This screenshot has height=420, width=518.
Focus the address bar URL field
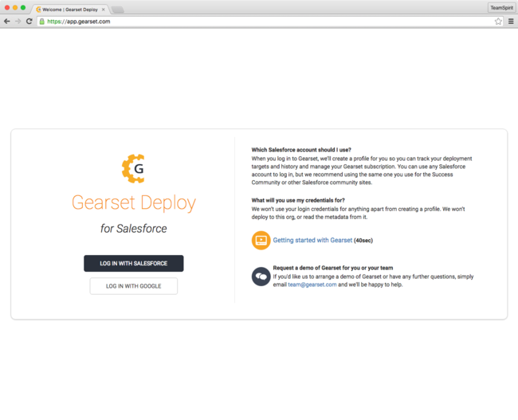tap(269, 22)
